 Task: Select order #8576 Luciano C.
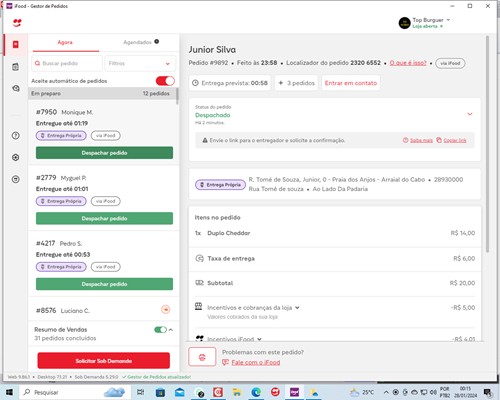click(x=104, y=310)
